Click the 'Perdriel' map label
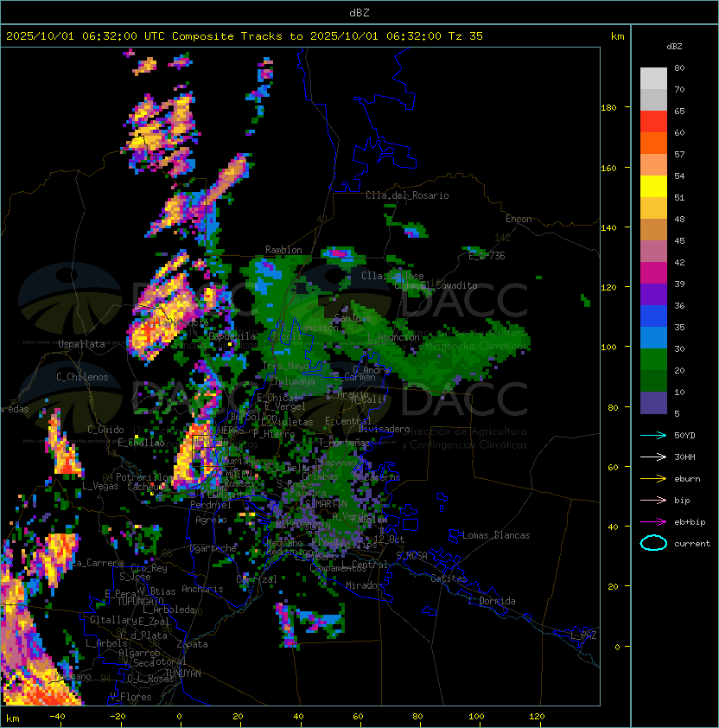 (211, 505)
